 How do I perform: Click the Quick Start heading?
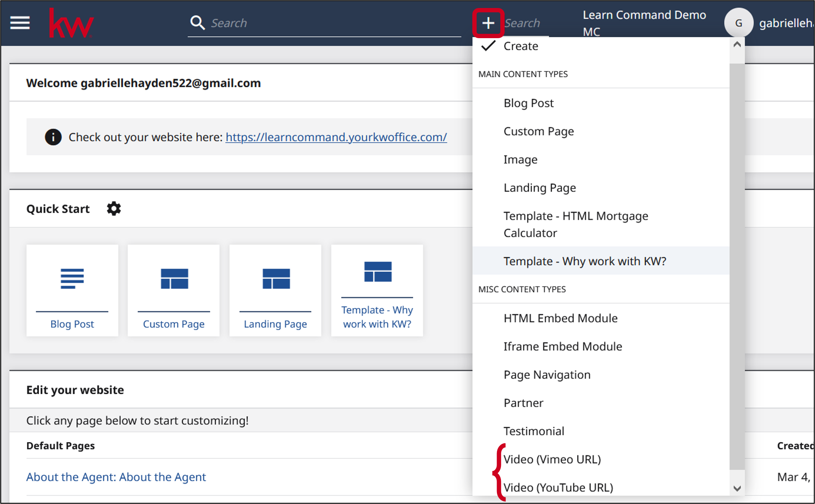(58, 209)
